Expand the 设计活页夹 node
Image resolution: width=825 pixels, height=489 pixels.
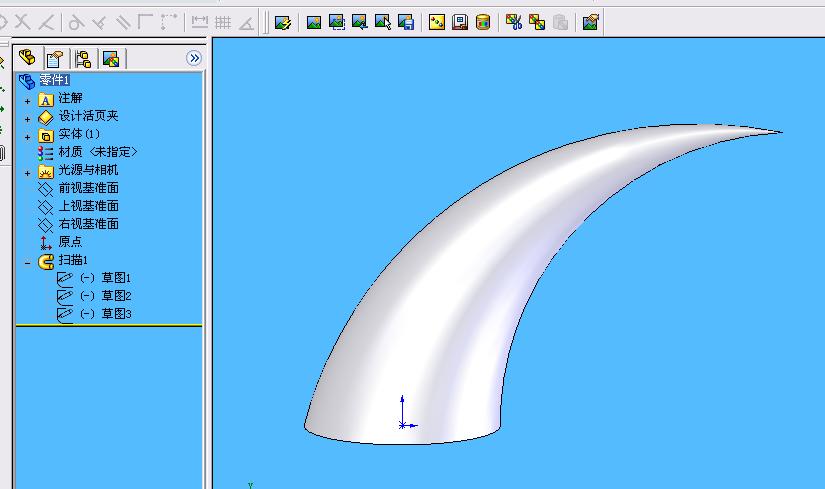click(27, 119)
